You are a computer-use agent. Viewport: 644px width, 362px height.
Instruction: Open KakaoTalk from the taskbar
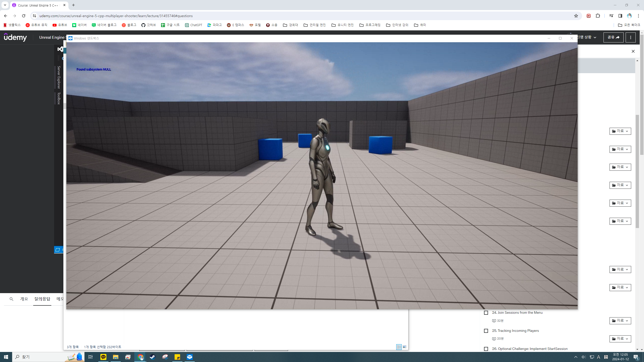pos(103,357)
